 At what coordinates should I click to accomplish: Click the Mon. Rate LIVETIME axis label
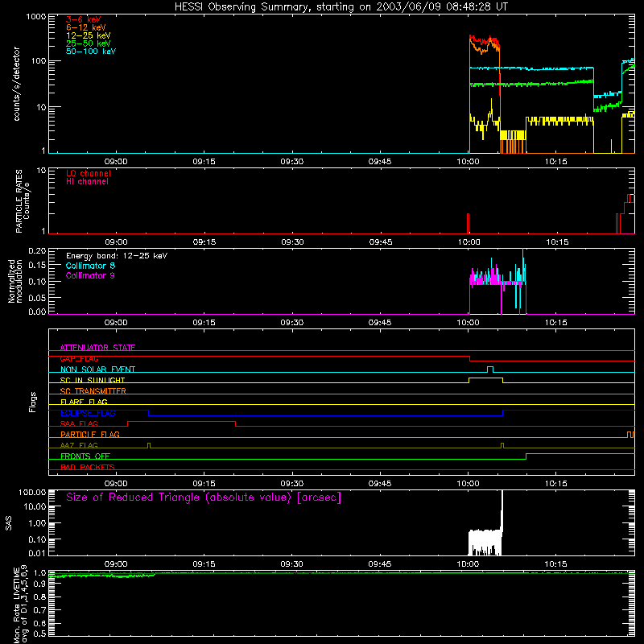(20, 604)
